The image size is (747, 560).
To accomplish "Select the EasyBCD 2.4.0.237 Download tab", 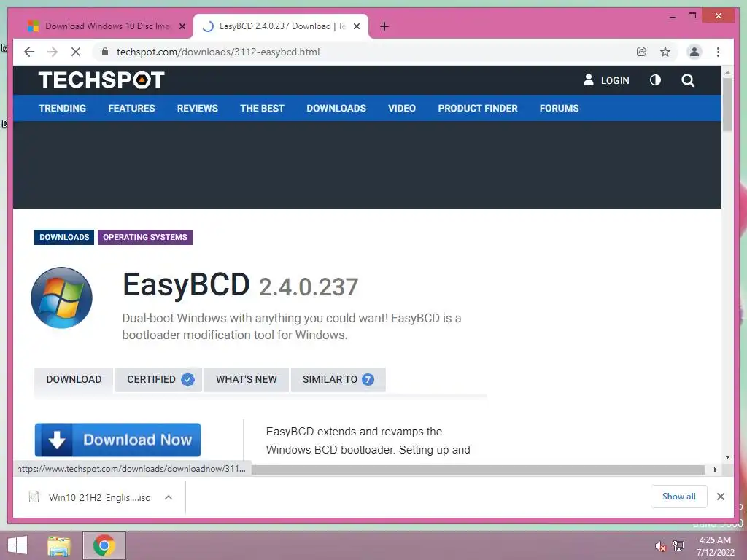I will click(281, 26).
